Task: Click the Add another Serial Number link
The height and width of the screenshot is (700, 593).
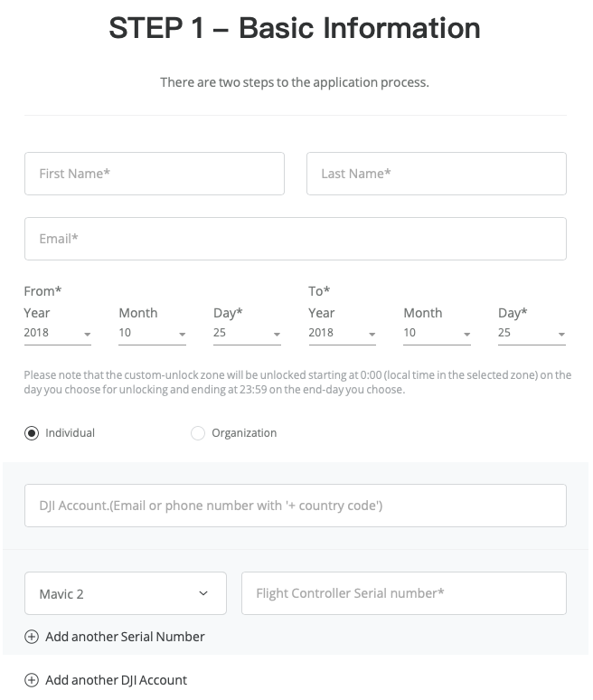Action: coord(125,637)
